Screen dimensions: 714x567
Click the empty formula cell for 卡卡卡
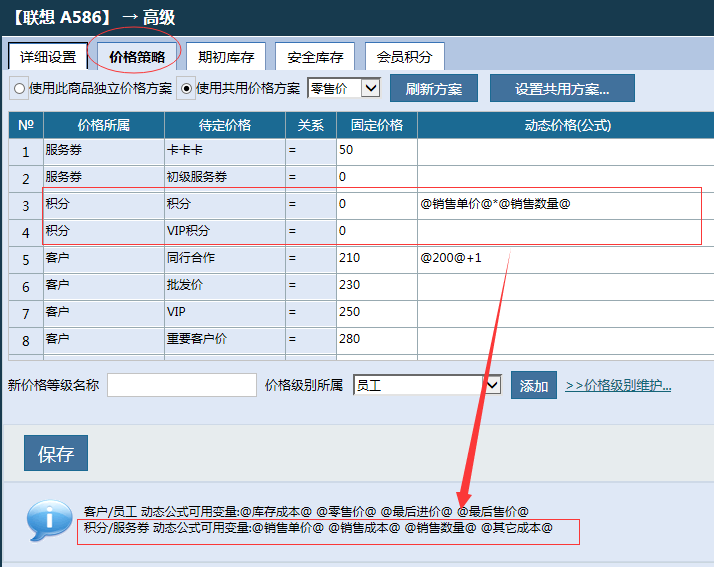click(566, 152)
